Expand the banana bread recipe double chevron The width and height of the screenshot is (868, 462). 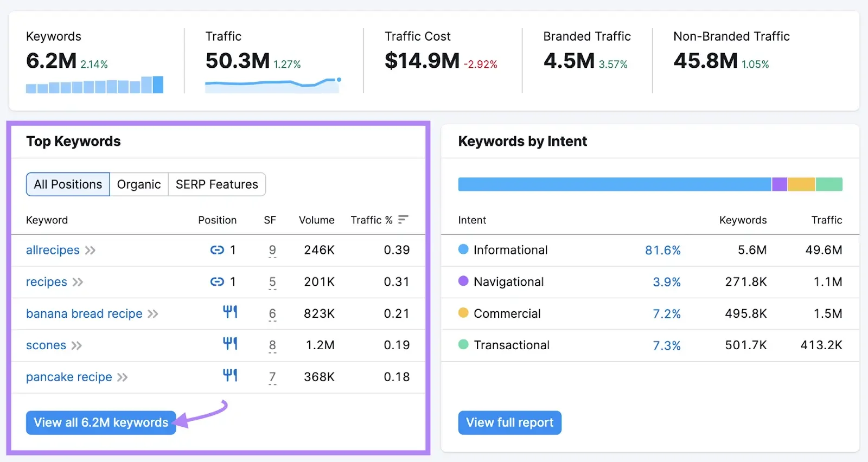pyautogui.click(x=153, y=314)
